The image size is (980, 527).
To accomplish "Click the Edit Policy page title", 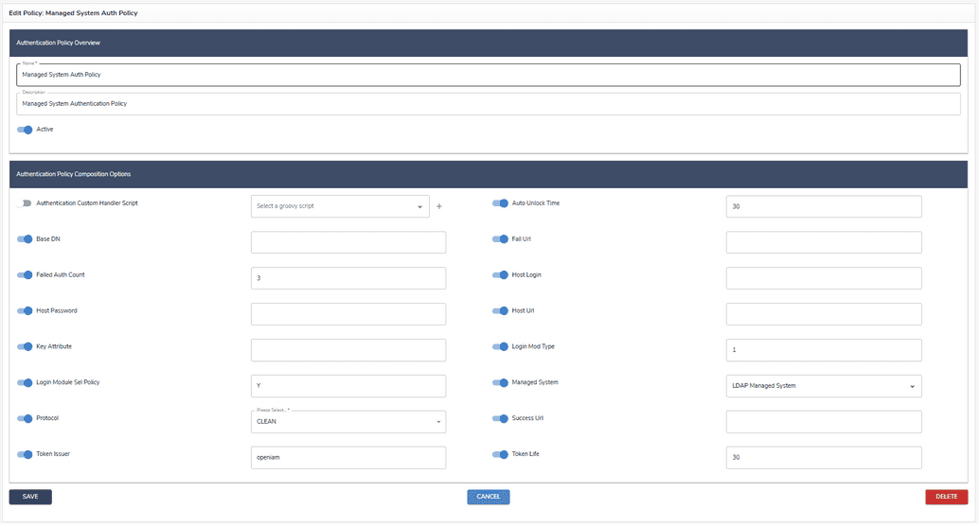I will [73, 13].
